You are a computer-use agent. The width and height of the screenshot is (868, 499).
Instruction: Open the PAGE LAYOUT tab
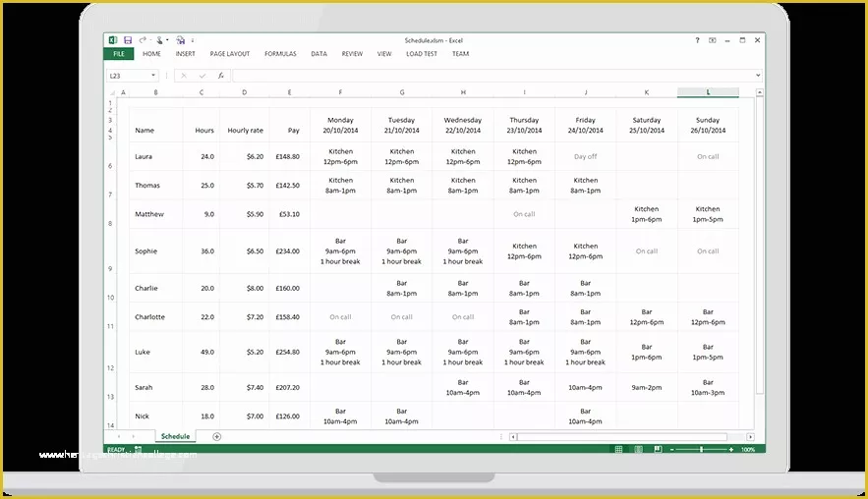(x=230, y=54)
